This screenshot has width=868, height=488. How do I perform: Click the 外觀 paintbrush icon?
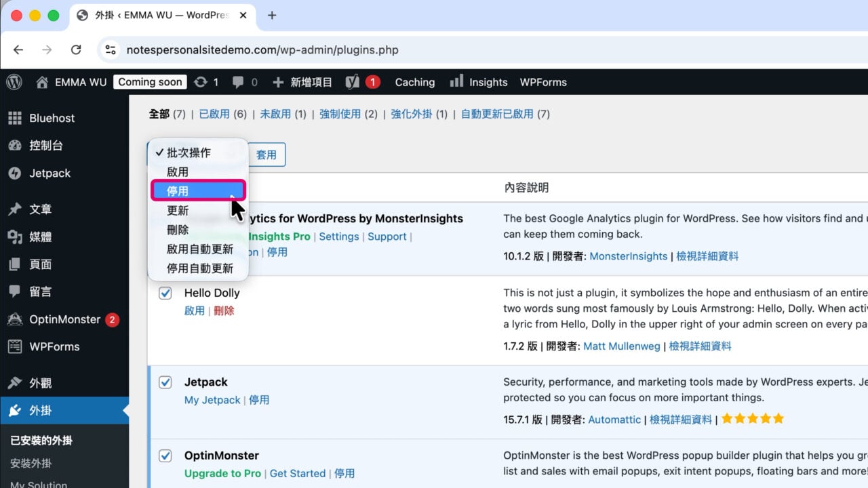[x=15, y=383]
